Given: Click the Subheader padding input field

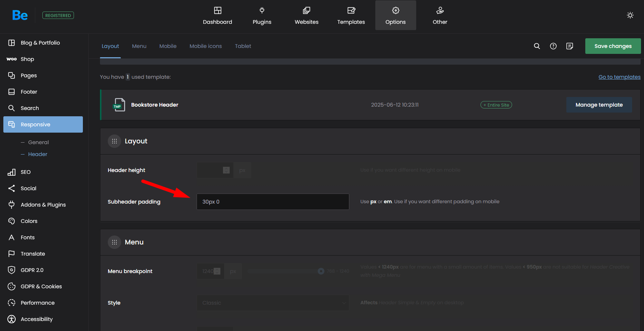Looking at the screenshot, I should click(273, 202).
